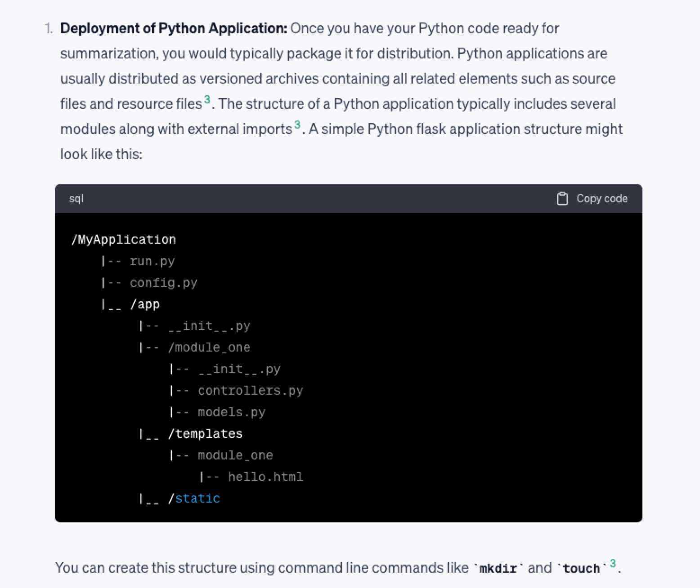Click 'hello.html' in code block
Viewport: 700px width, 588px height.
click(x=265, y=477)
